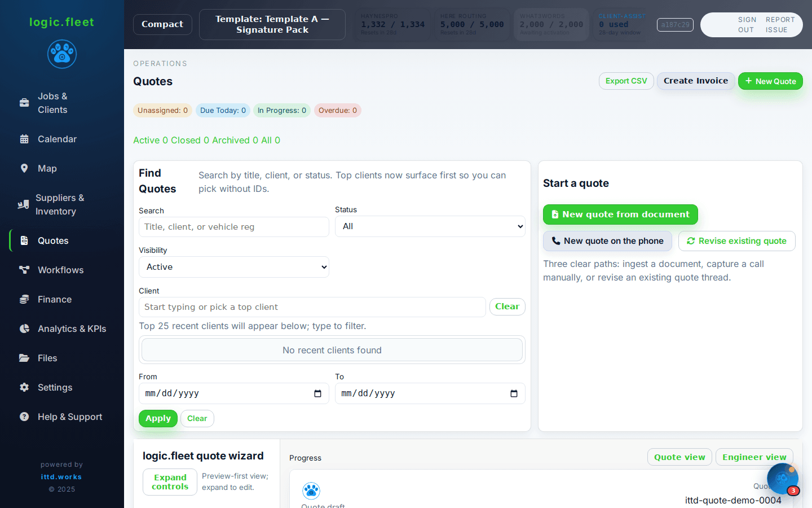Image resolution: width=812 pixels, height=508 pixels.
Task: Select the Map icon in the sidebar
Action: pyautogui.click(x=24, y=168)
